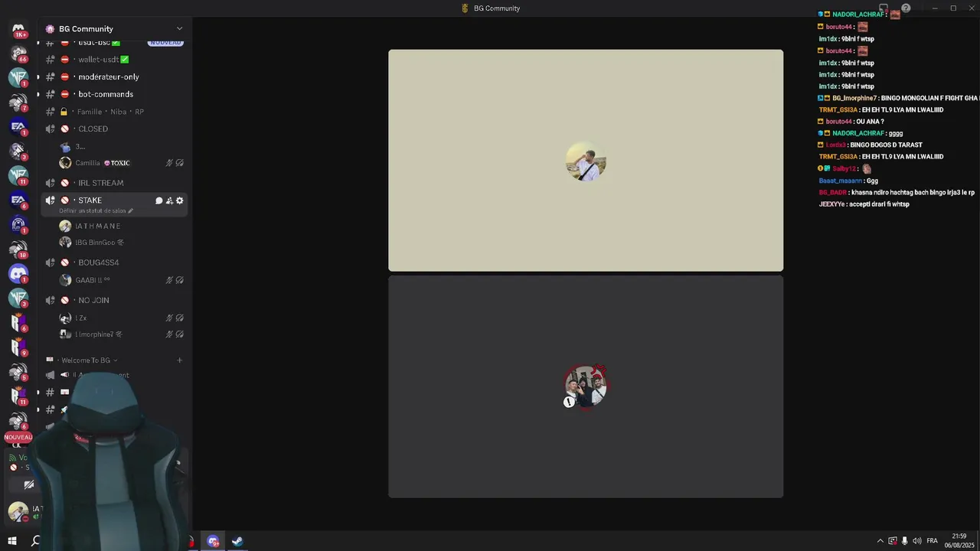Open Steam from the taskbar

(237, 541)
